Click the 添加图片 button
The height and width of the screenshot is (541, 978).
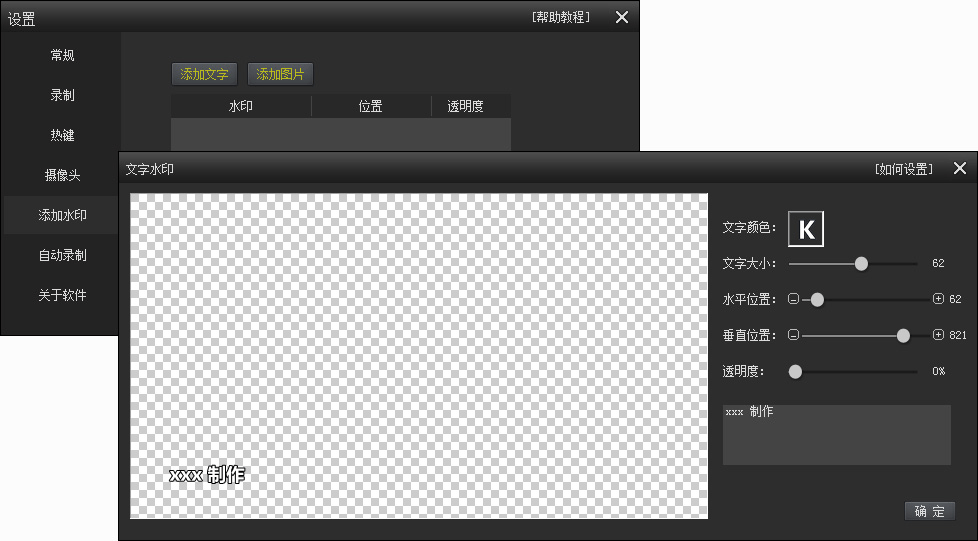[x=280, y=74]
